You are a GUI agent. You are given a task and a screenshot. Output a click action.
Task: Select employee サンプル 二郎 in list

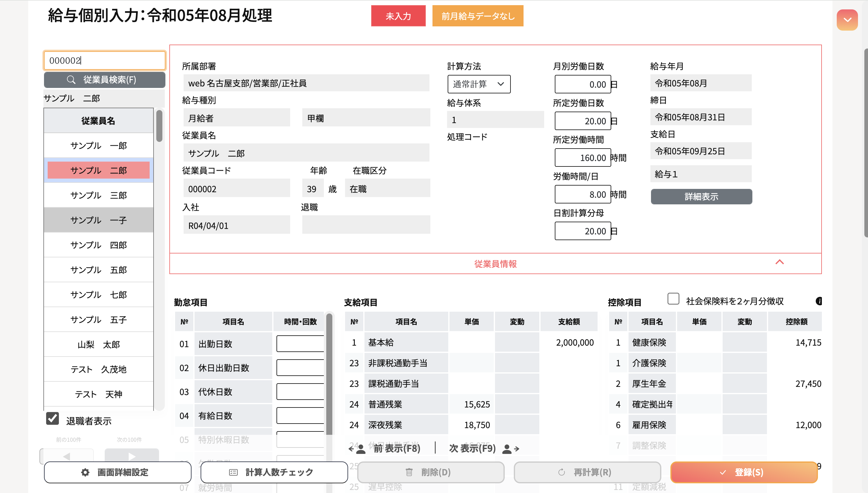[x=99, y=170]
